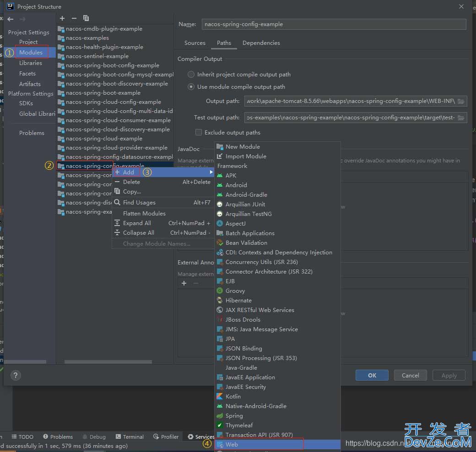Switch to the Paths tab

[224, 43]
